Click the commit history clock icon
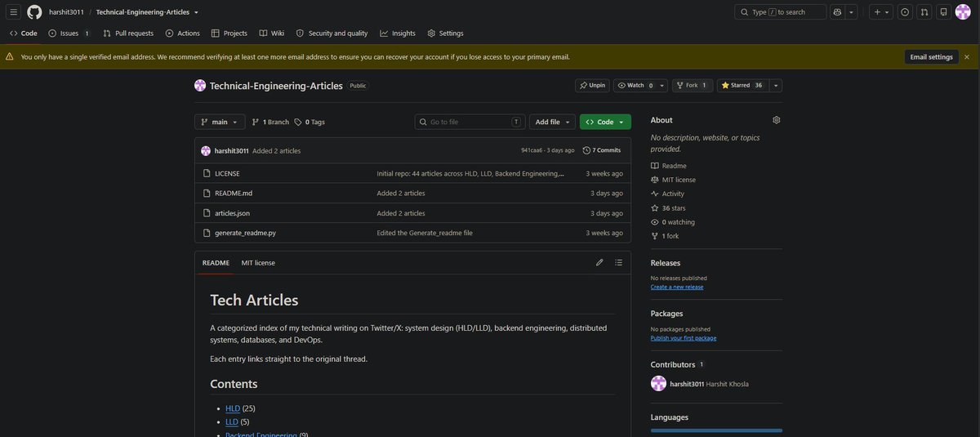The image size is (980, 437). (x=586, y=150)
